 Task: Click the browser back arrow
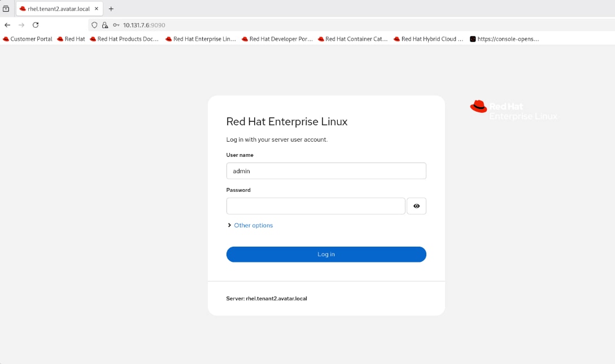point(7,25)
